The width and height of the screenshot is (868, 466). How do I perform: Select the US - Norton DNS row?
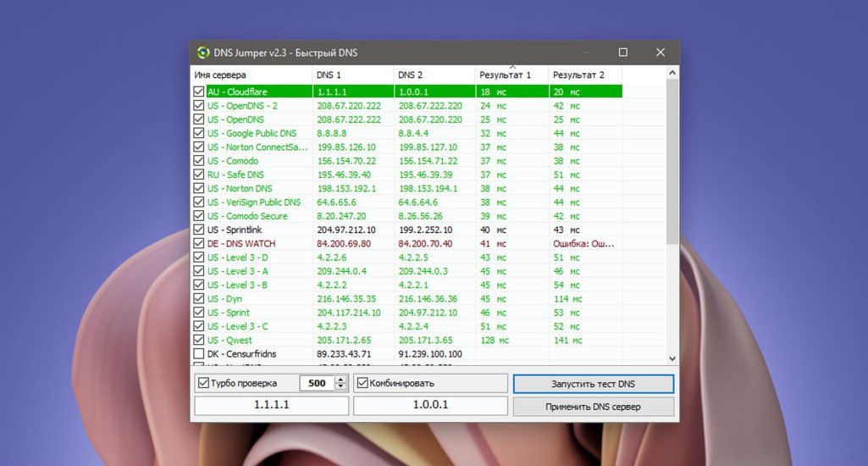point(406,188)
